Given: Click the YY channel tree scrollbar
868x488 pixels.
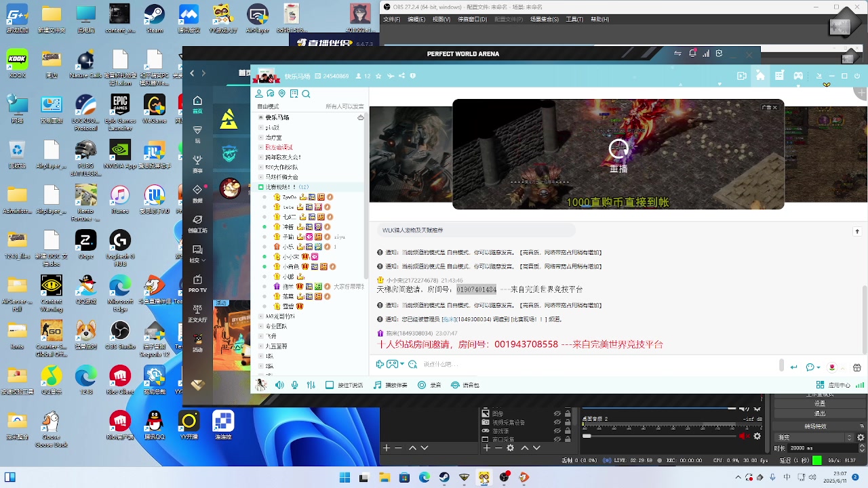Looking at the screenshot, I should tap(366, 197).
